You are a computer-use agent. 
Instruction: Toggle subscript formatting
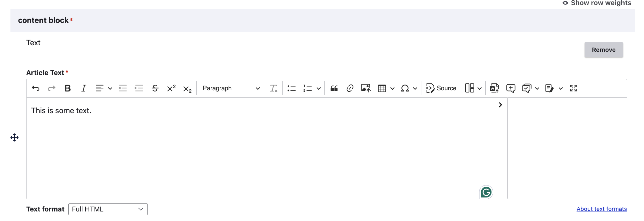(187, 89)
